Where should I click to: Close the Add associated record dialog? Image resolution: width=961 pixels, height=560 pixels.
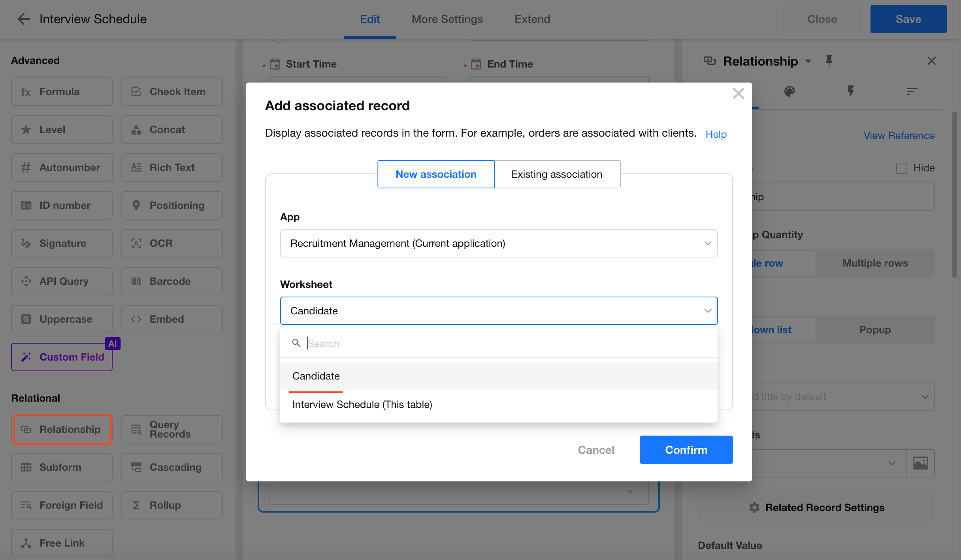(x=738, y=94)
